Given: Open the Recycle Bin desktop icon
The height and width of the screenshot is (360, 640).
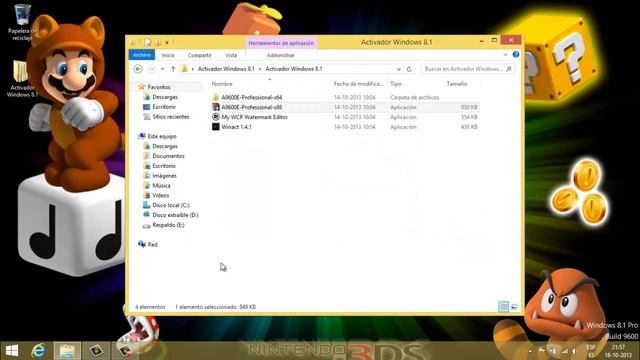Looking at the screenshot, I should [22, 22].
